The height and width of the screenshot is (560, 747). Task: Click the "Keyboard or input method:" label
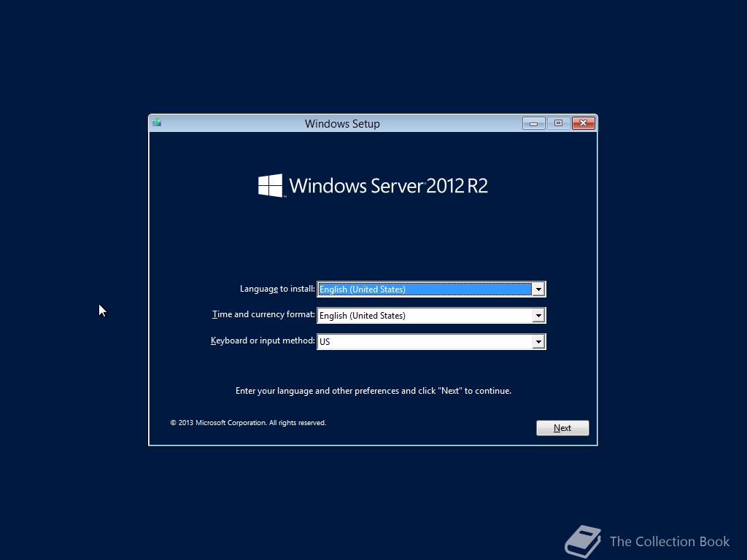(x=263, y=341)
